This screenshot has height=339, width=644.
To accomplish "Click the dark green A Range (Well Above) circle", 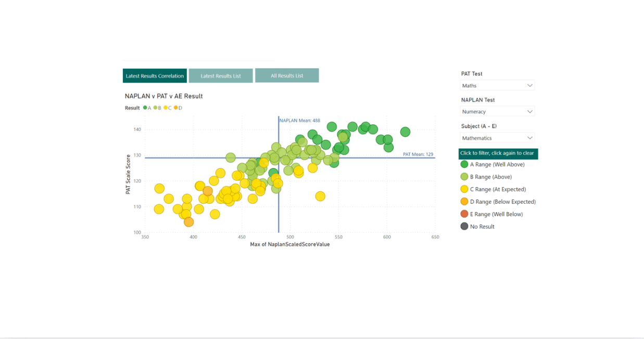I will point(464,164).
